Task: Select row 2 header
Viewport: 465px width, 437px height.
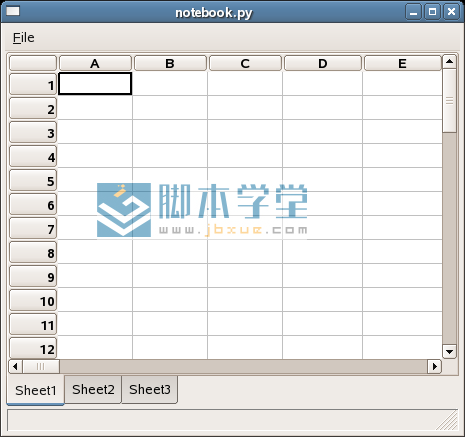Action: tap(33, 108)
